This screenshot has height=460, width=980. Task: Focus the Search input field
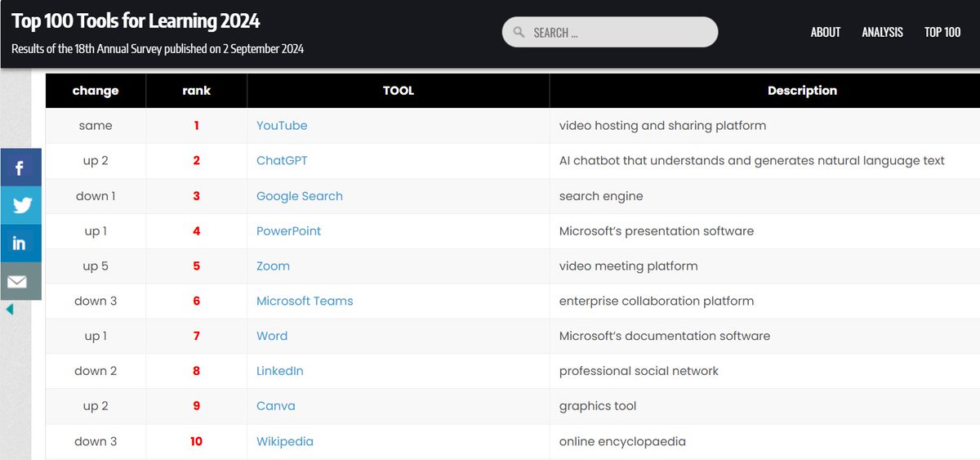(610, 33)
